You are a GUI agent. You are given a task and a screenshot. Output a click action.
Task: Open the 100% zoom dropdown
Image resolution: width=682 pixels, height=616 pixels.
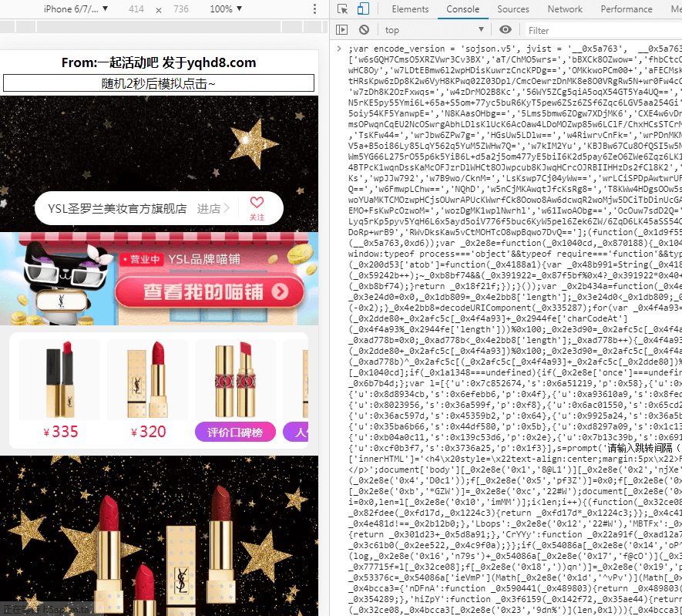coord(226,9)
